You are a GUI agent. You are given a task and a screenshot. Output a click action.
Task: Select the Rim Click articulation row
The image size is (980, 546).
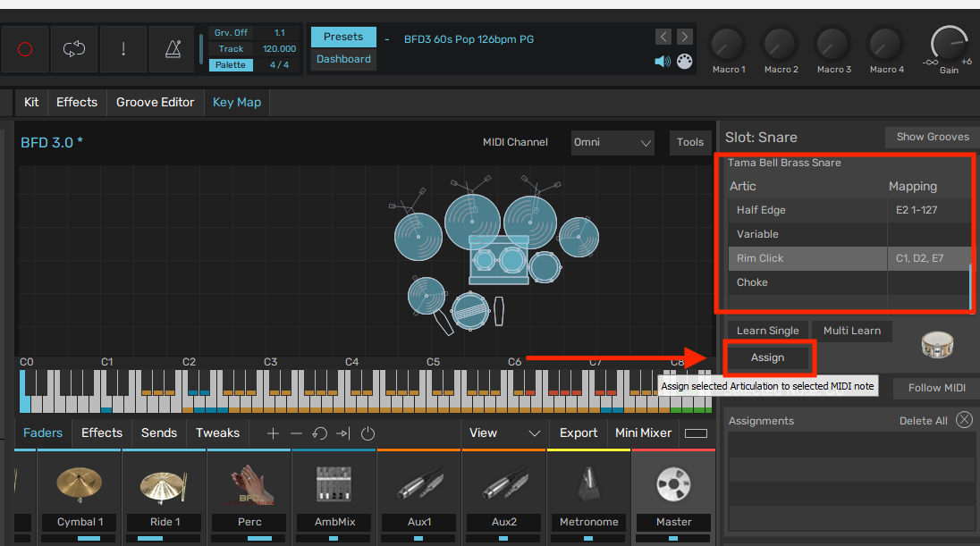coord(849,258)
